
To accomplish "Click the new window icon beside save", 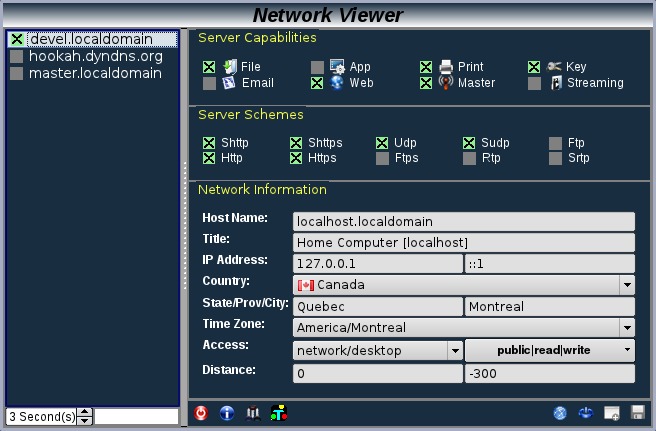I will pos(612,413).
